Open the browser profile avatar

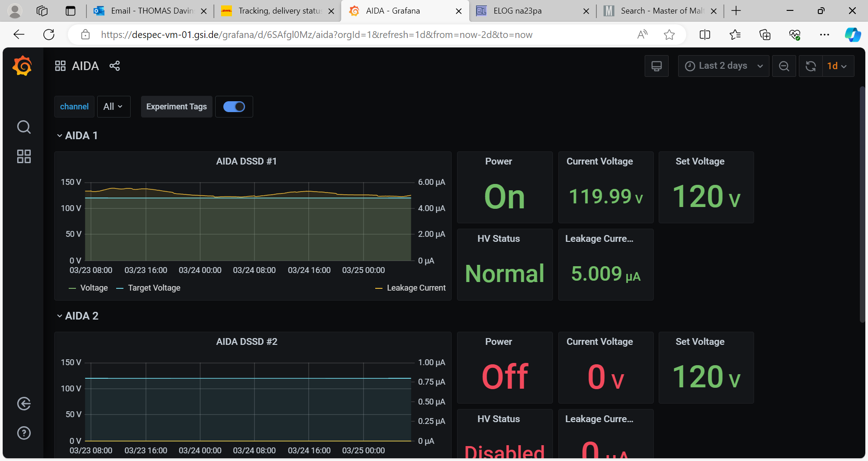point(15,11)
